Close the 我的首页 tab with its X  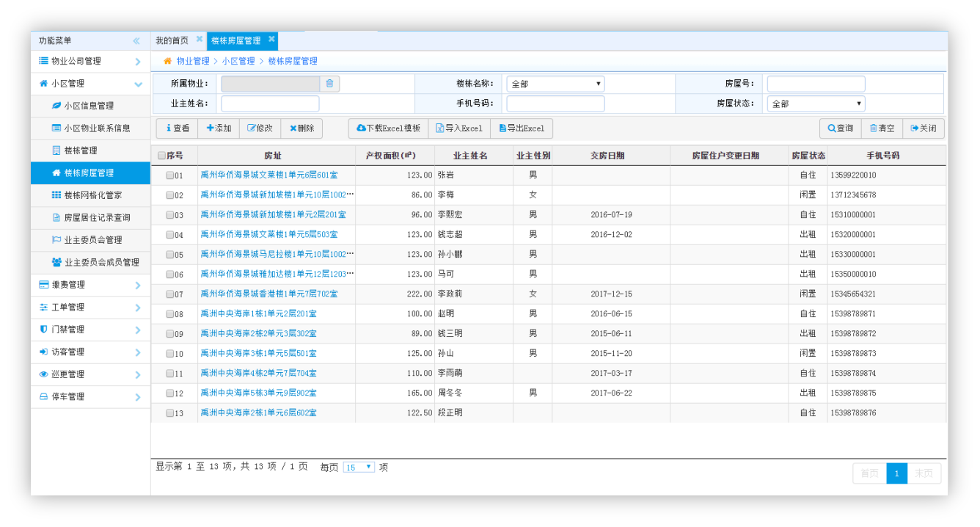coord(199,40)
